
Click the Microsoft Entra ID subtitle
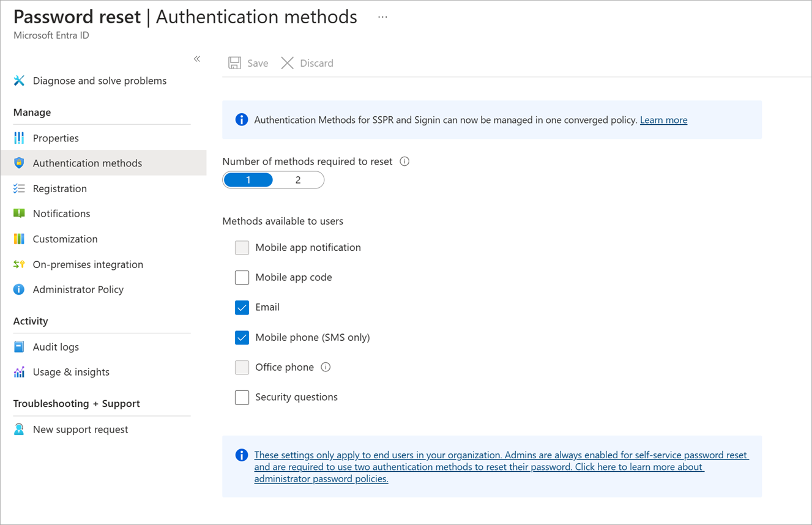tap(51, 35)
